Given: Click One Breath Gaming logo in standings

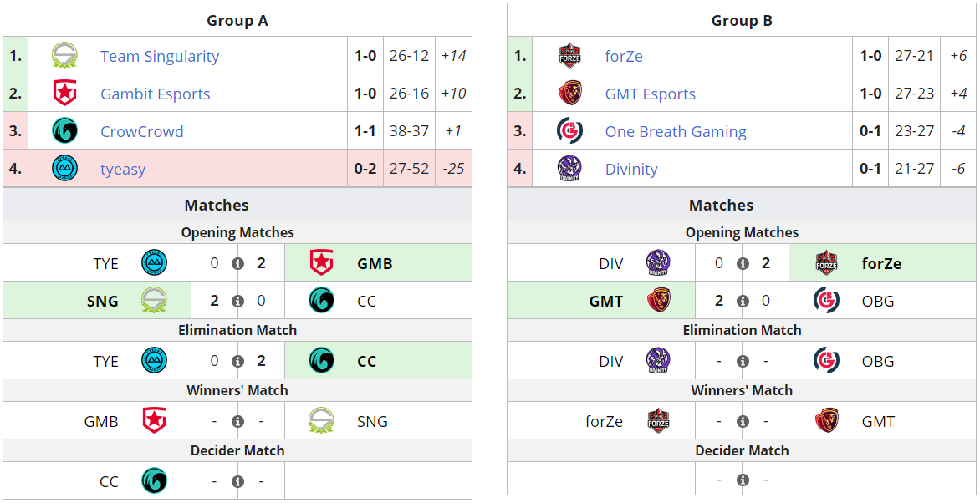Looking at the screenshot, I should tap(569, 131).
